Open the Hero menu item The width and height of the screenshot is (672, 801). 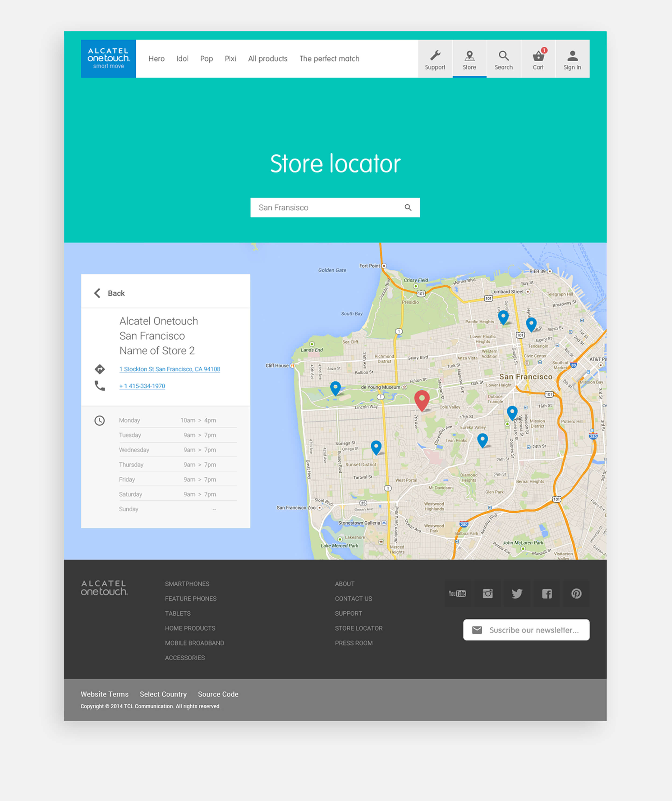pos(156,59)
